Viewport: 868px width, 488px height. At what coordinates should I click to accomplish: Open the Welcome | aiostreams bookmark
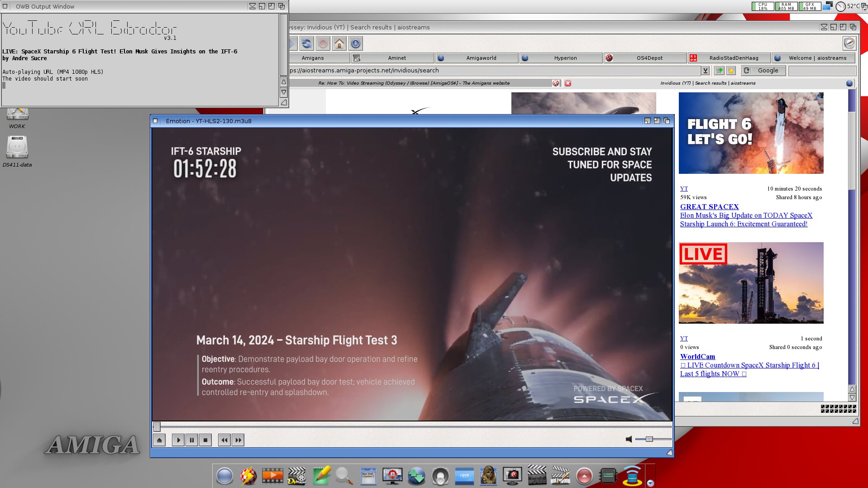(814, 58)
